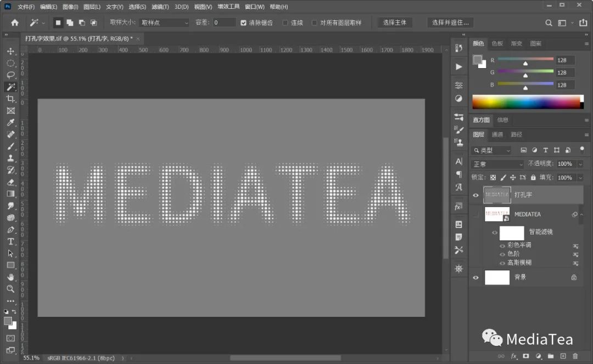Screen dimensions: 593x364
Task: Click the share icon at top right
Action: tap(583, 23)
